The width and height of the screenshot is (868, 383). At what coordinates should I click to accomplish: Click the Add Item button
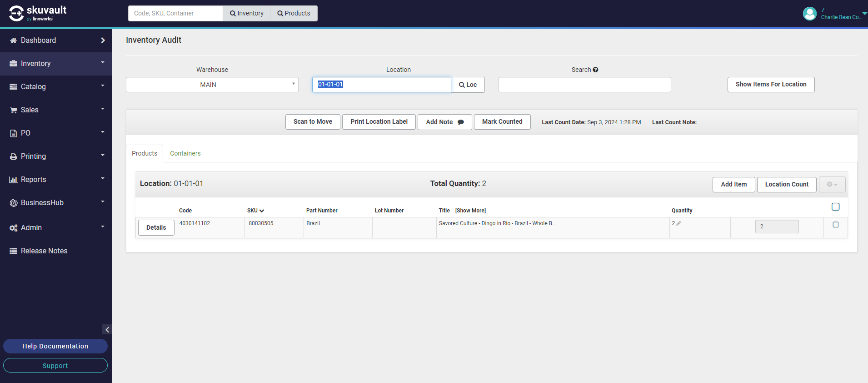pyautogui.click(x=734, y=185)
